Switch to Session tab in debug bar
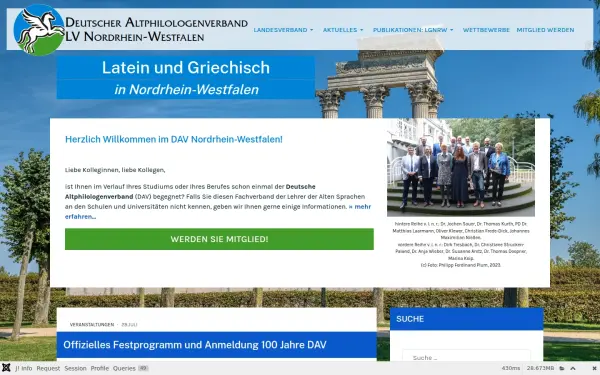600x375 pixels. (75, 368)
